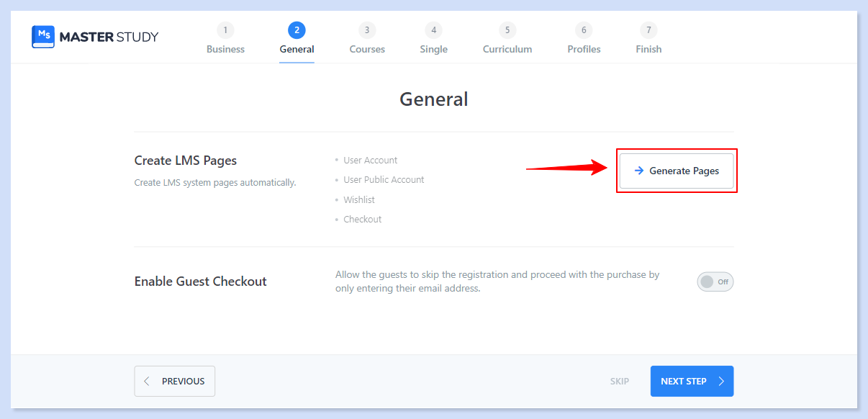Image resolution: width=868 pixels, height=419 pixels.
Task: Click the left chevron on Previous button
Action: [x=148, y=382]
